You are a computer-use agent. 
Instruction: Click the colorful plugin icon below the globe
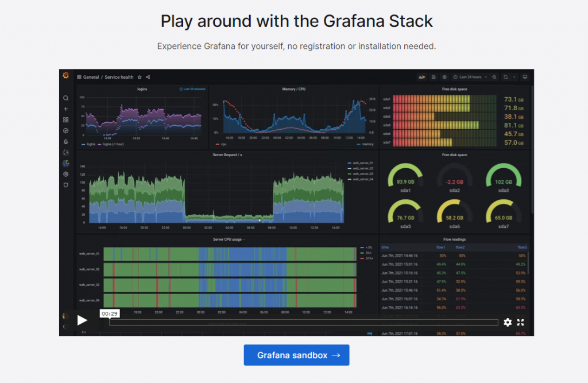click(x=65, y=163)
